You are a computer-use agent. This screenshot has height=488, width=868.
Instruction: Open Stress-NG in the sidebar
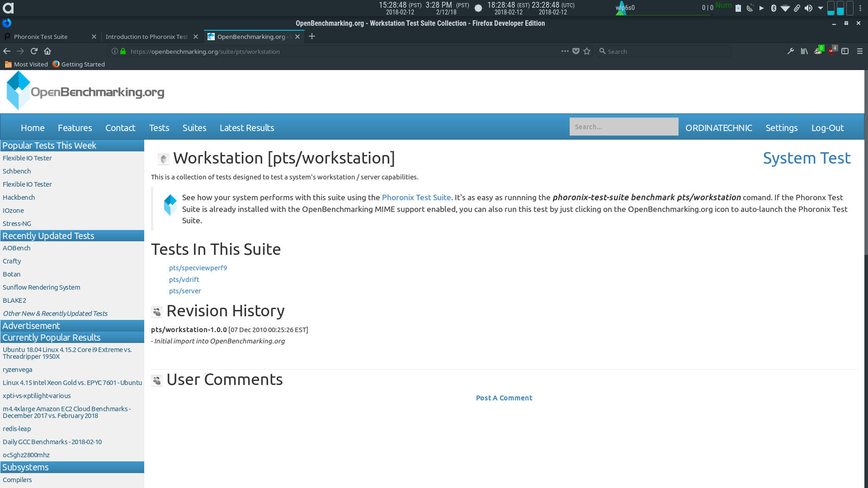click(x=17, y=224)
